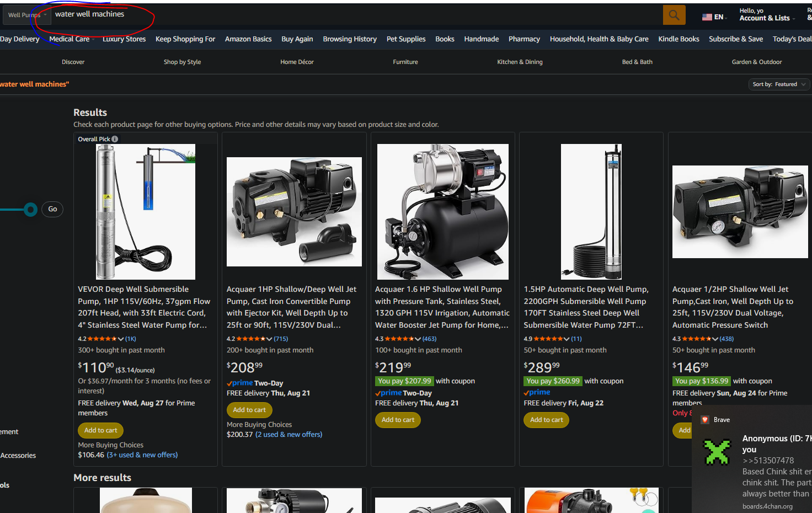Open the Acquaer 1HP Shallow/Deep Well Jet Pump title
812x513 pixels.
(292, 307)
